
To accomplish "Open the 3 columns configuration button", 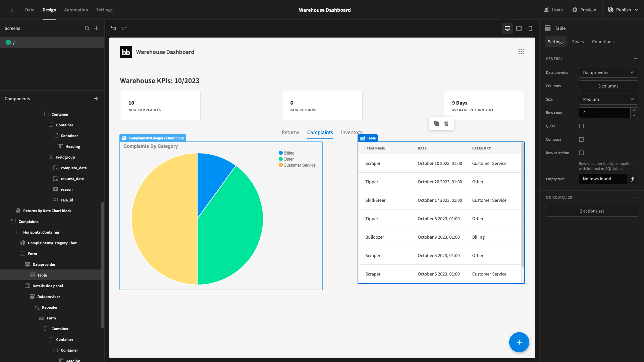I will click(x=608, y=86).
